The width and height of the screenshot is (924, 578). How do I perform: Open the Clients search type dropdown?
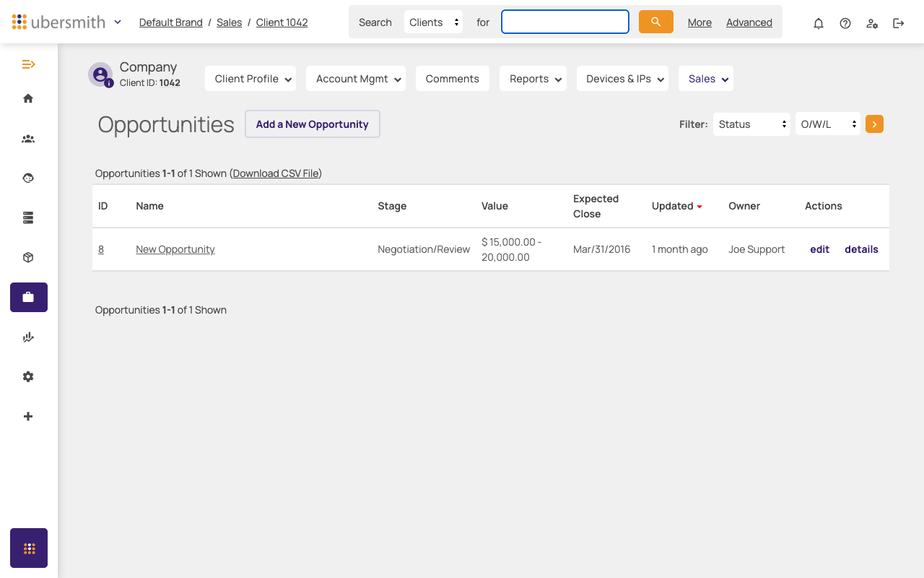[x=434, y=22]
